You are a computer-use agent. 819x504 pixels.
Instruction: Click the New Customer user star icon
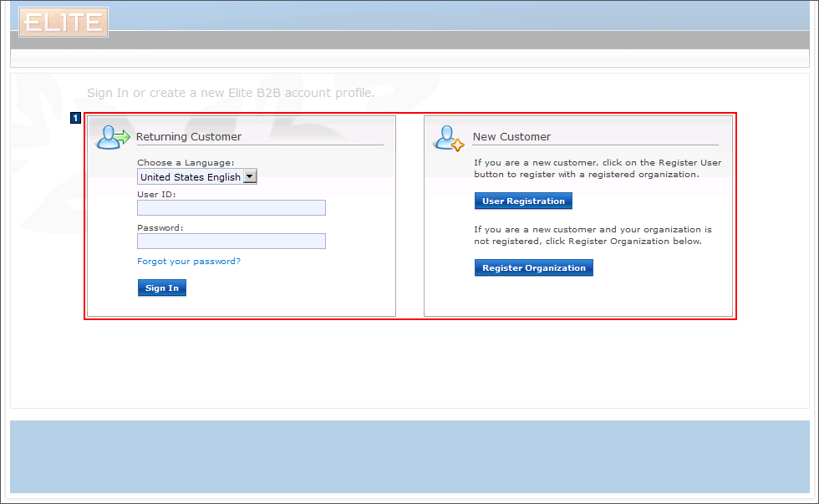[450, 138]
